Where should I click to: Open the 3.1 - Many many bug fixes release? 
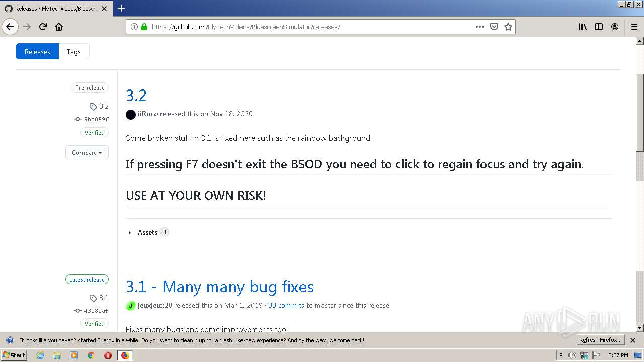[220, 287]
